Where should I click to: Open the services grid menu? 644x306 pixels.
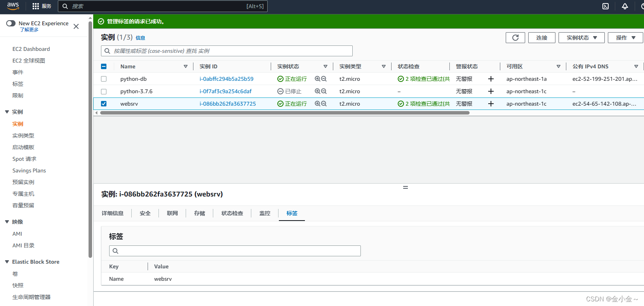click(x=36, y=6)
